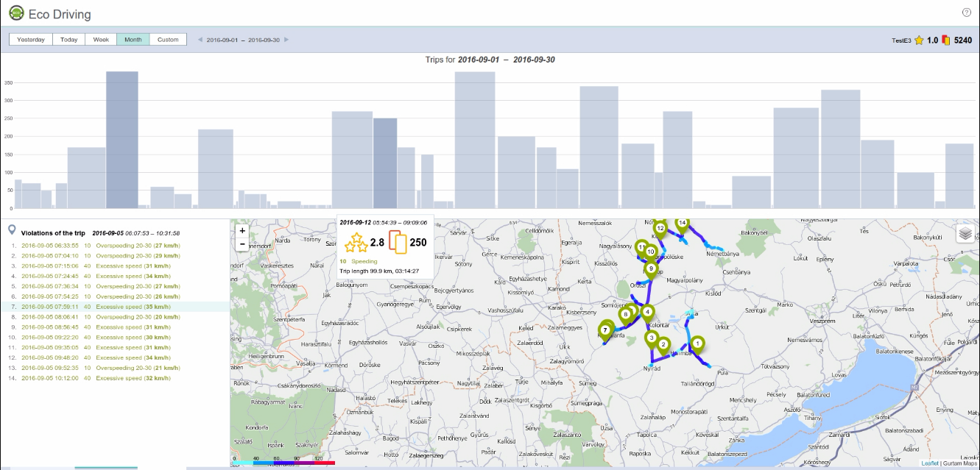The height and width of the screenshot is (470, 980).
Task: Advance to the next date period
Action: coord(286,40)
